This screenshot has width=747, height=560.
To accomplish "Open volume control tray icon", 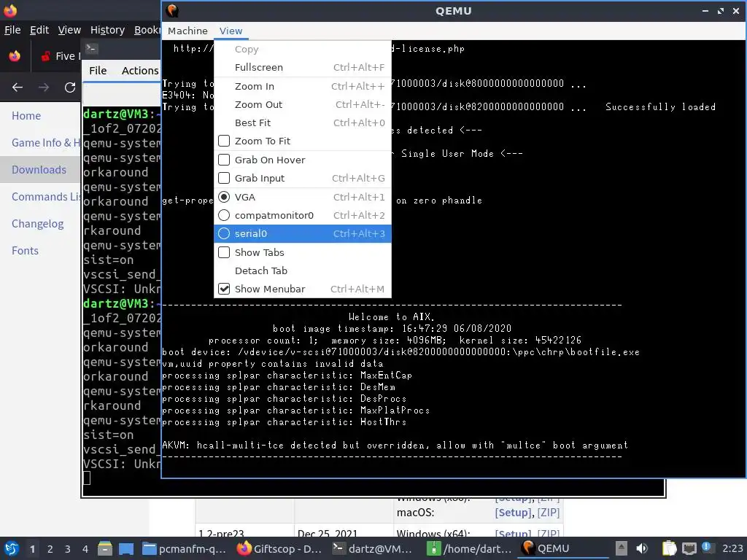I will coord(642,548).
